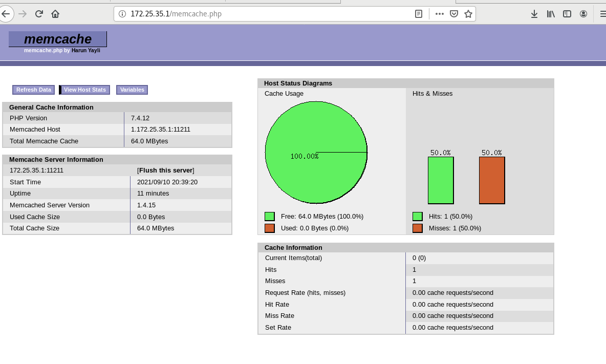
Task: Open the Variables view
Action: pyautogui.click(x=132, y=90)
